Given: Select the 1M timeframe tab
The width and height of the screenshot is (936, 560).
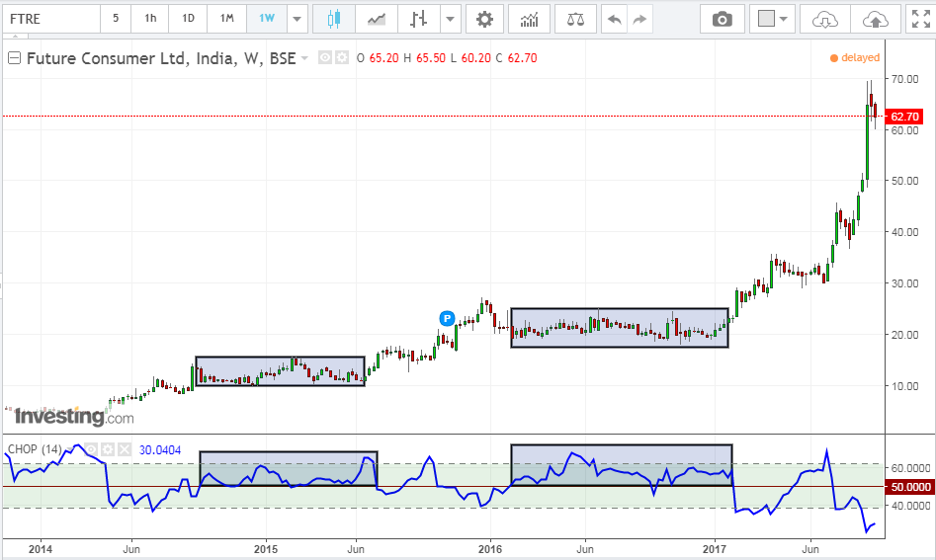Looking at the screenshot, I should pyautogui.click(x=227, y=19).
